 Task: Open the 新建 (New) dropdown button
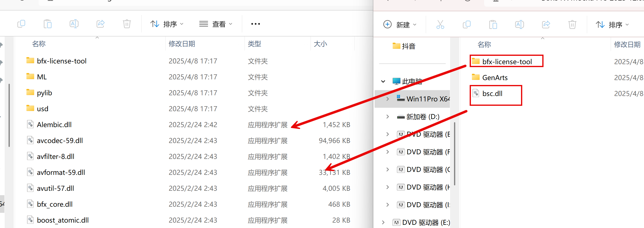tap(400, 25)
